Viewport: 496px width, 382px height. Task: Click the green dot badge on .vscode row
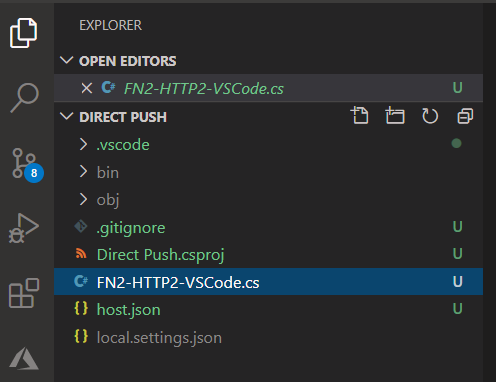pyautogui.click(x=456, y=143)
